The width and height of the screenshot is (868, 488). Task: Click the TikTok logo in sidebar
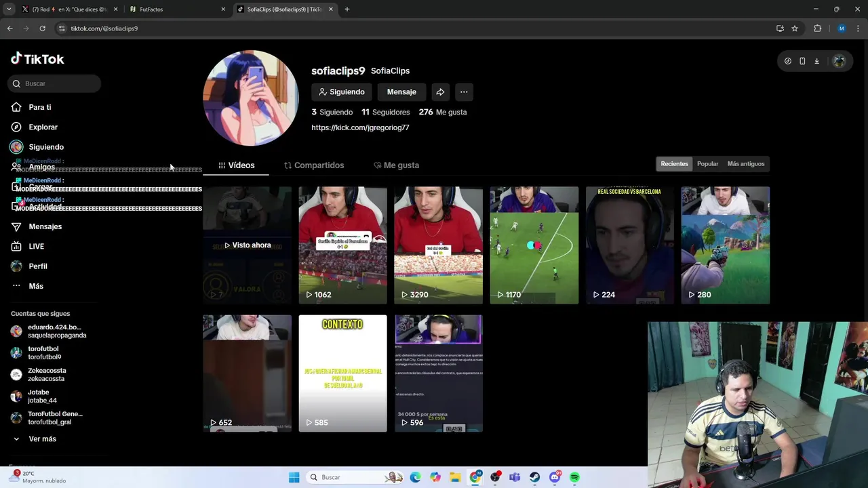pyautogui.click(x=37, y=59)
